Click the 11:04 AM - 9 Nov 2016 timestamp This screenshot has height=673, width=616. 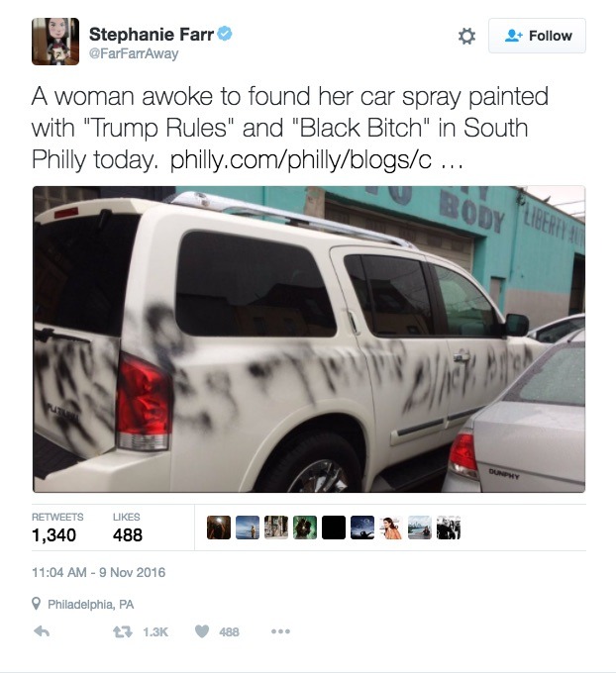(x=98, y=573)
